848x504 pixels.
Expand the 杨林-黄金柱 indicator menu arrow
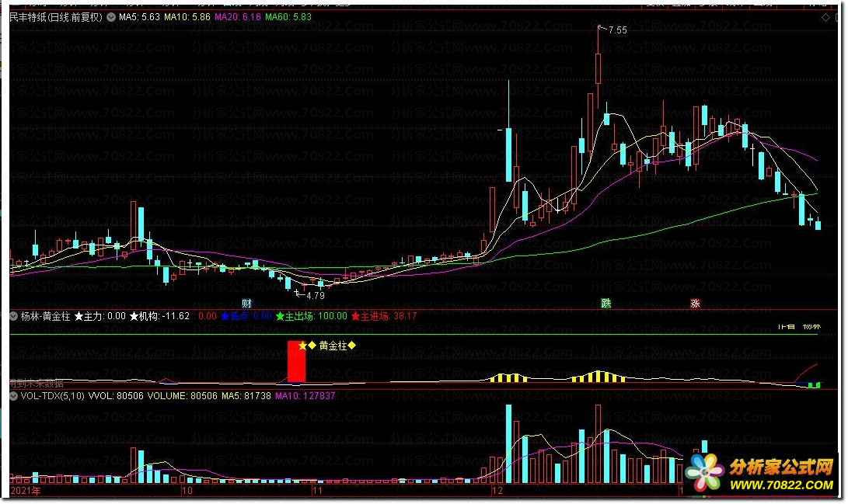(14, 317)
